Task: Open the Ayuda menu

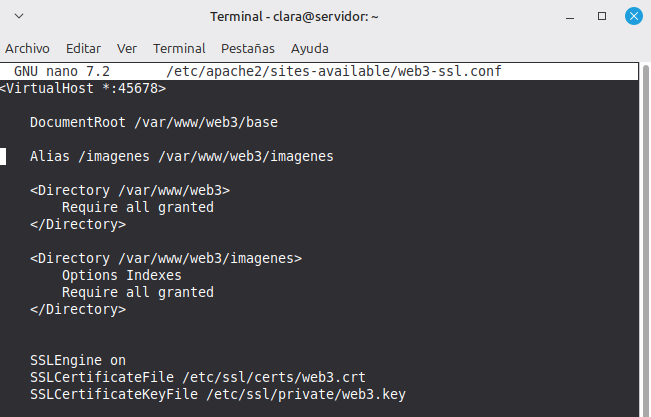Action: pyautogui.click(x=310, y=48)
